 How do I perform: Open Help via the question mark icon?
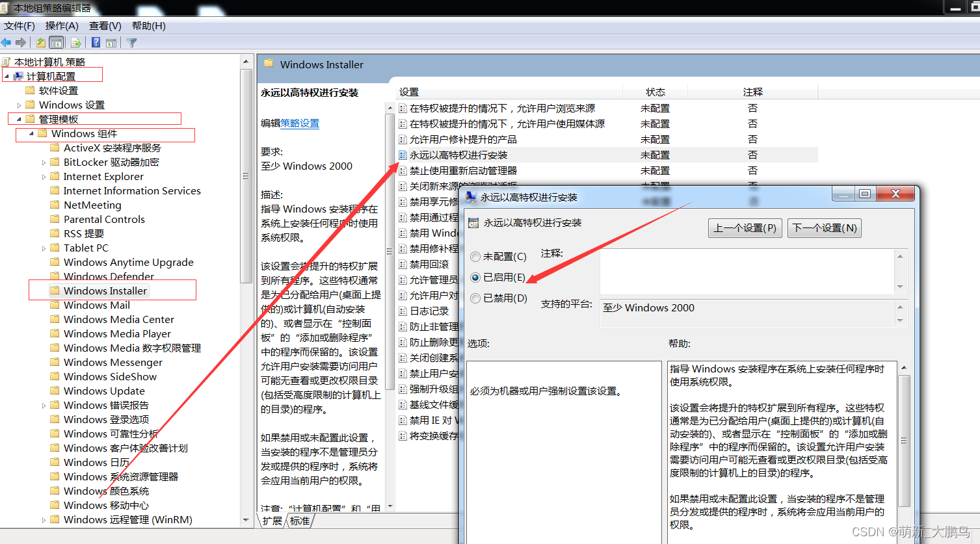click(x=96, y=43)
